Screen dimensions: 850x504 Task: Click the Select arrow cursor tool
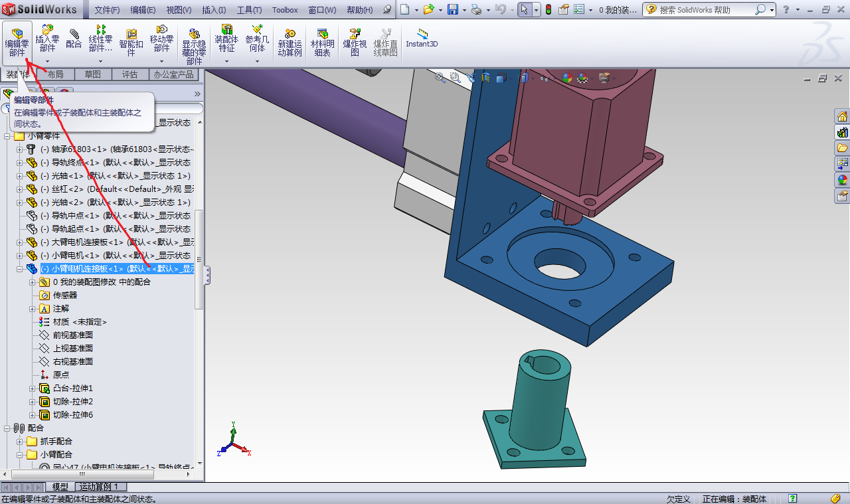[x=524, y=9]
